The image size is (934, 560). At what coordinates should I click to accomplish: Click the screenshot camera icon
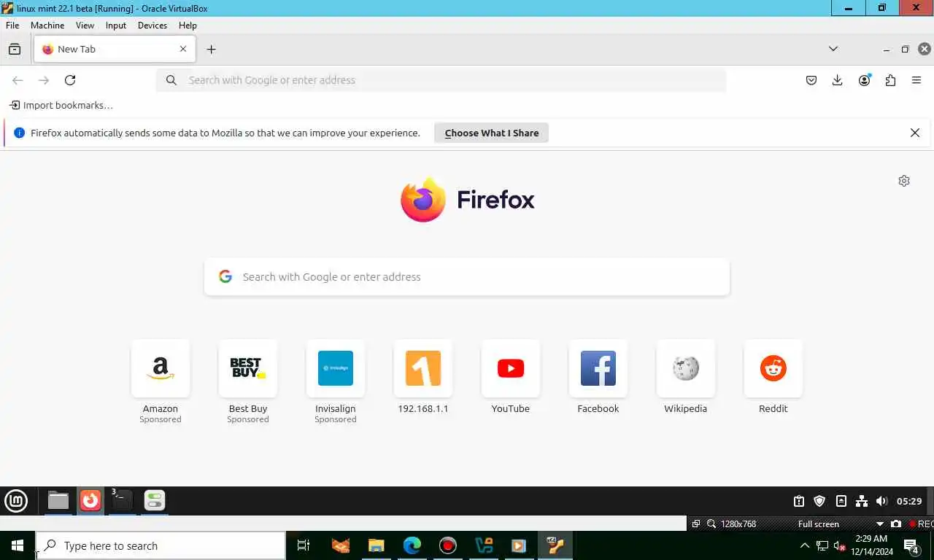(x=896, y=524)
